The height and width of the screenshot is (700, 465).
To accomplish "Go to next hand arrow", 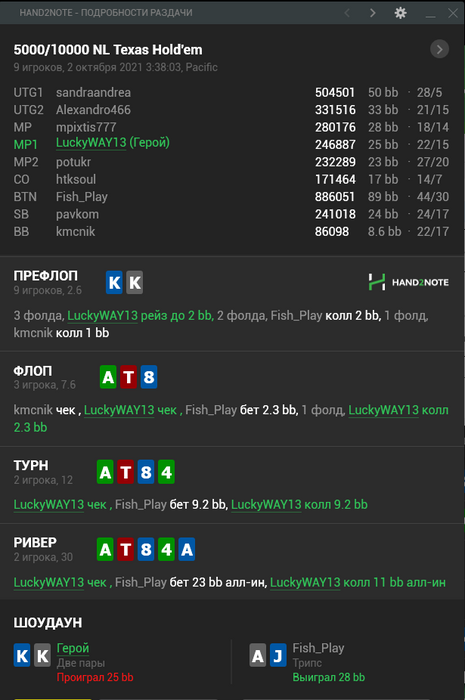I will click(373, 13).
